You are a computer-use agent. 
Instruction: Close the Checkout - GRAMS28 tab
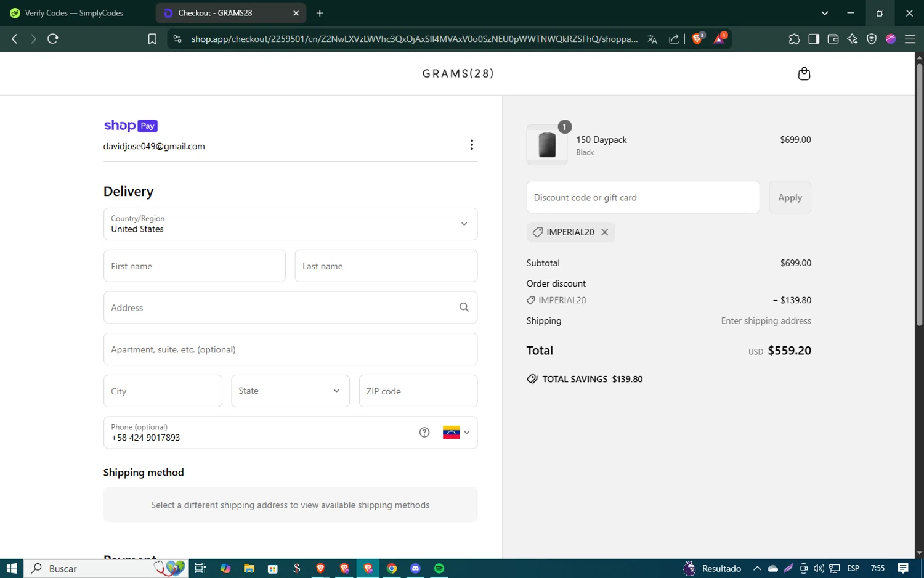296,13
